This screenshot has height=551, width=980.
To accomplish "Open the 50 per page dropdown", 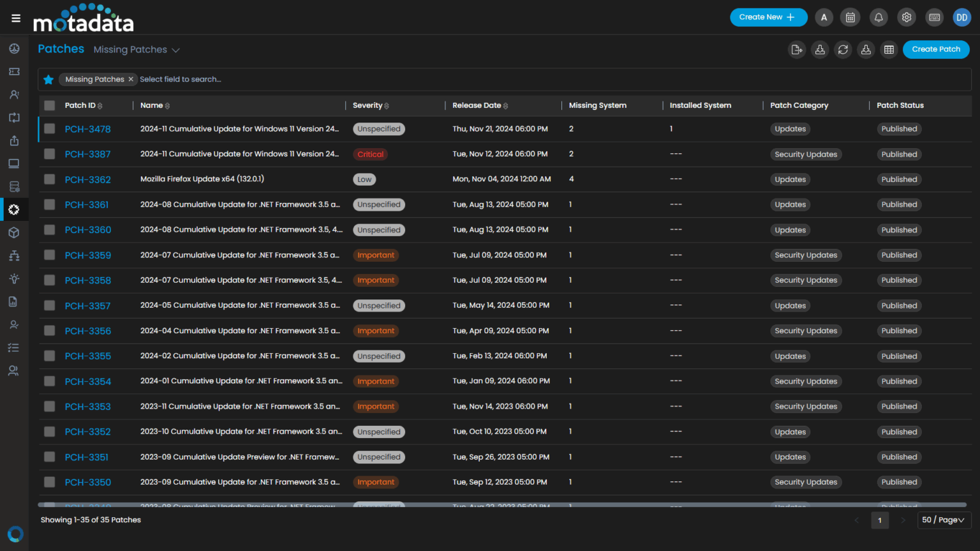I will (944, 520).
